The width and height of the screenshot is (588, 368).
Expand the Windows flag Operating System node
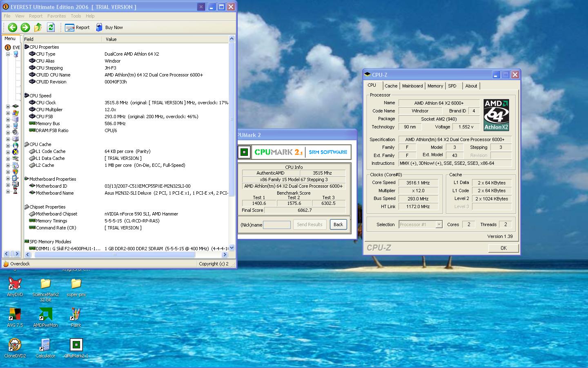(8, 113)
